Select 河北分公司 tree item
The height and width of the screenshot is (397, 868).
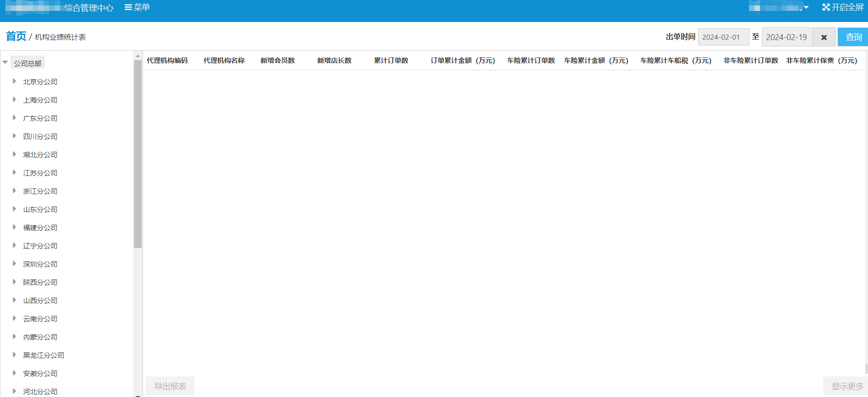(40, 392)
